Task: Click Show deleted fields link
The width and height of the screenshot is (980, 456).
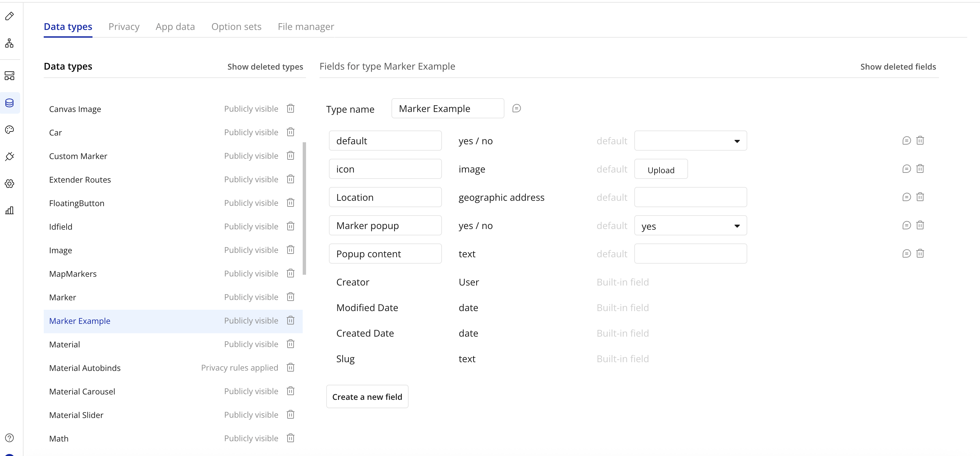Action: click(x=898, y=67)
